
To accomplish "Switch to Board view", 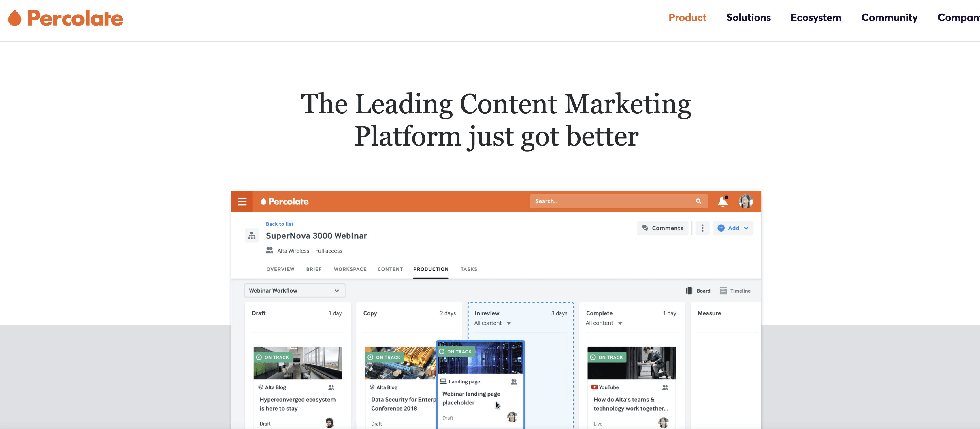I will coord(698,291).
